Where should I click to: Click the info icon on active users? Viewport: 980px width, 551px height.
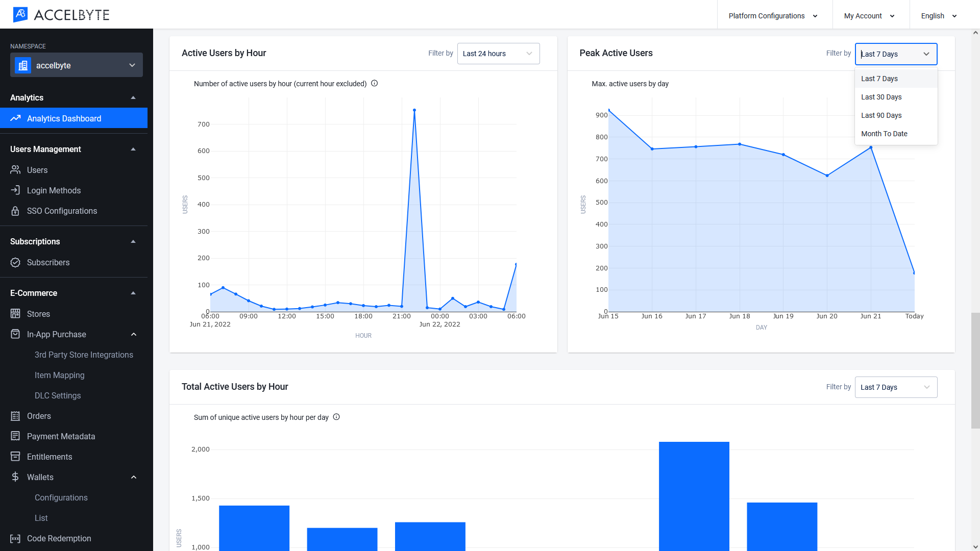[x=375, y=84]
